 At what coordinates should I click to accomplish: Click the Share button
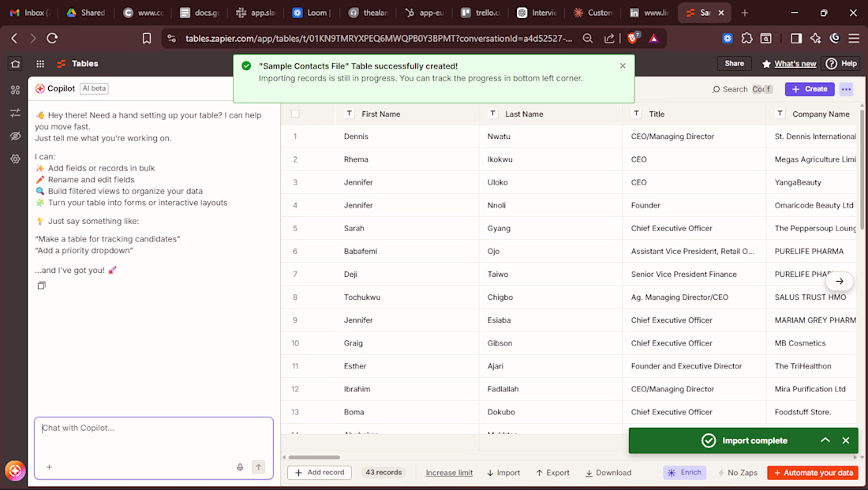[x=734, y=64]
